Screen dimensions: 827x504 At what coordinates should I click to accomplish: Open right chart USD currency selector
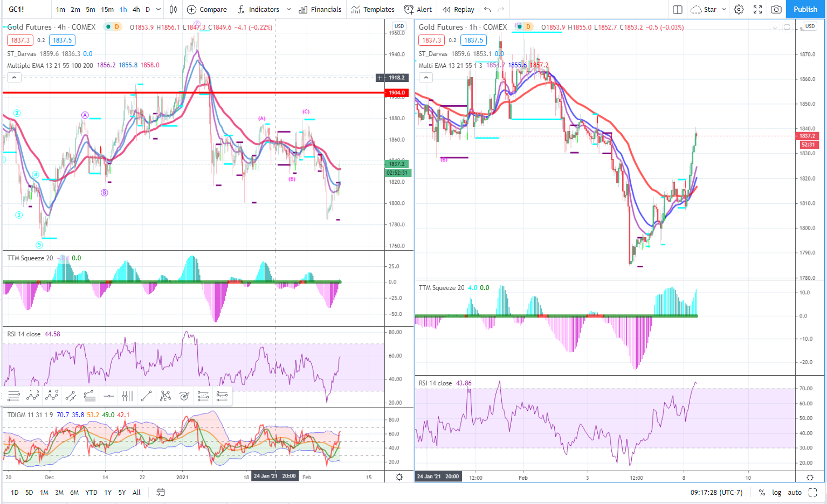(810, 26)
